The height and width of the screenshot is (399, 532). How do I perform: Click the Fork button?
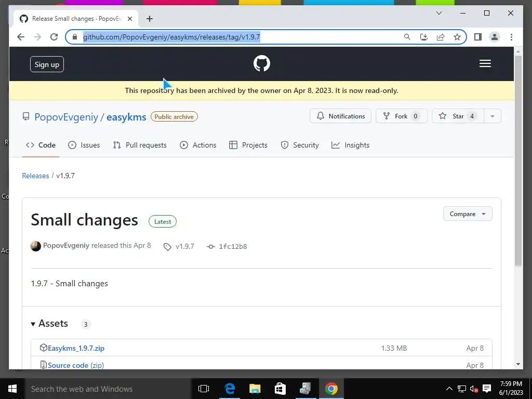pos(402,116)
